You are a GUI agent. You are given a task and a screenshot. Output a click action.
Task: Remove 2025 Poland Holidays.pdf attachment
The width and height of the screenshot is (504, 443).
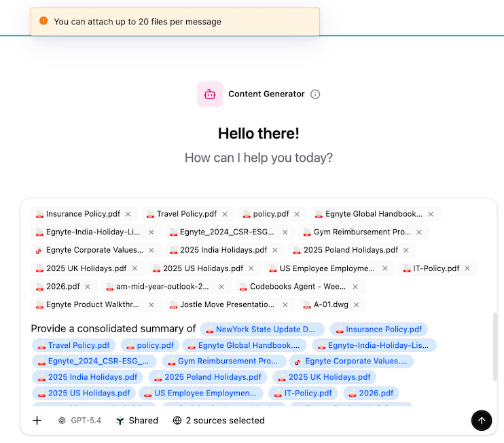coord(406,250)
